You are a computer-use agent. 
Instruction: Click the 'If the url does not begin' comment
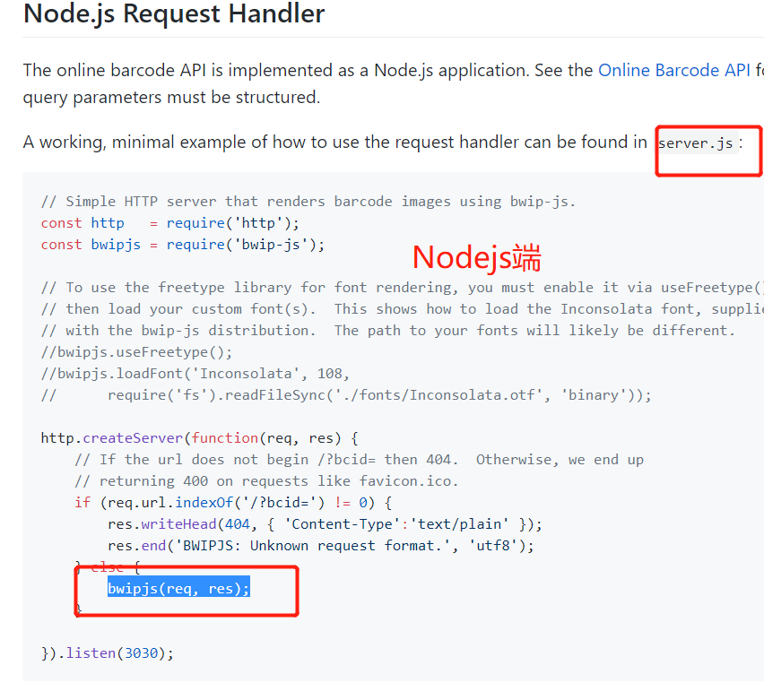[359, 460]
